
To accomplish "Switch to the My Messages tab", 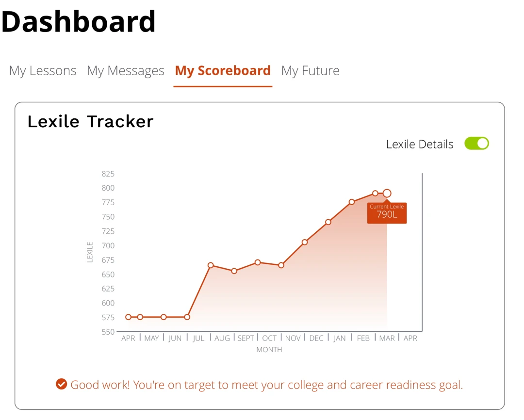I will pyautogui.click(x=126, y=71).
